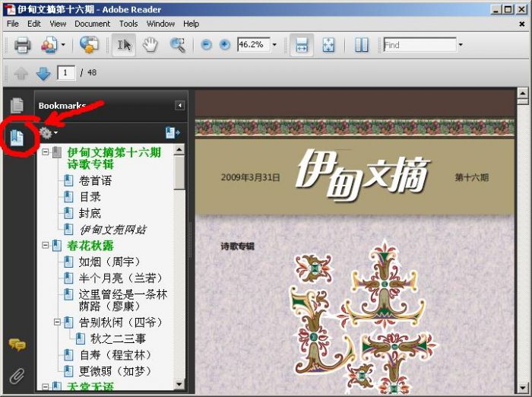
Task: Open the View menu
Action: tap(58, 24)
